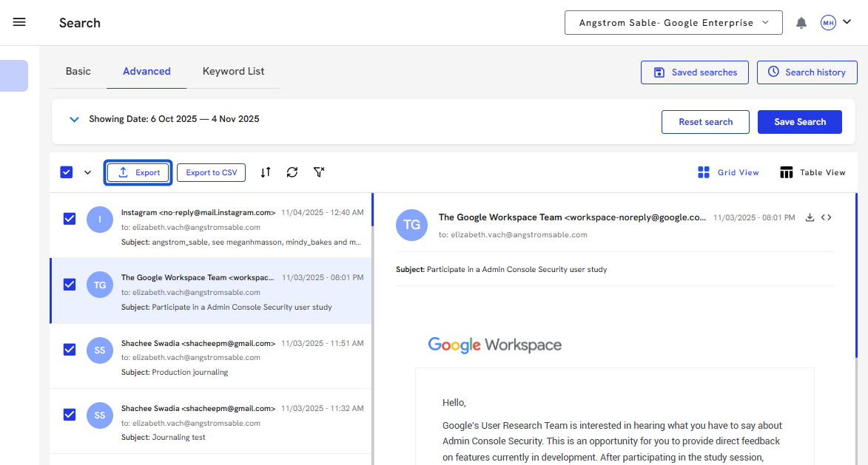Switch to the Basic search tab

click(x=78, y=72)
